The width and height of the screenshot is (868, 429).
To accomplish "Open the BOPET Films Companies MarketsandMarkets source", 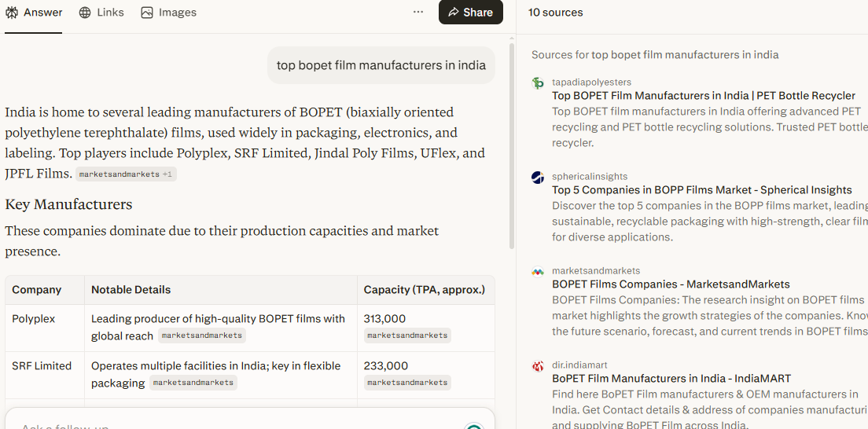I will tap(671, 284).
